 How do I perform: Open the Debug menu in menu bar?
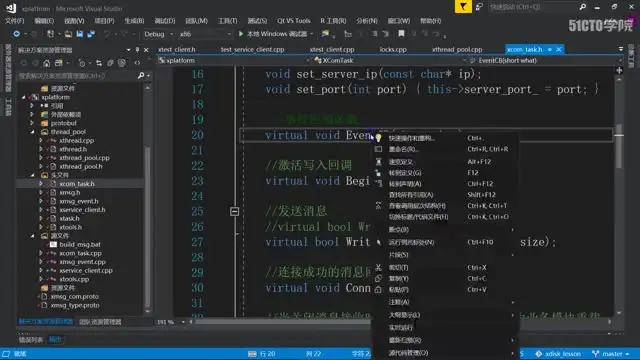pos(165,20)
